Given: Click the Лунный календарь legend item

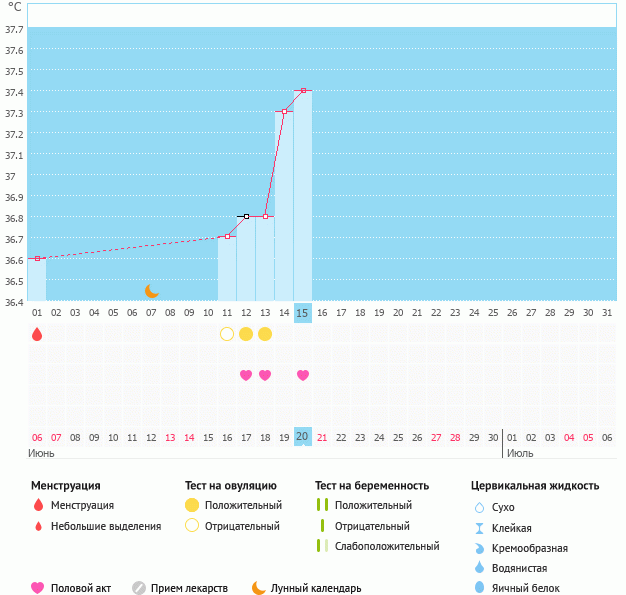Looking at the screenshot, I should (x=306, y=588).
